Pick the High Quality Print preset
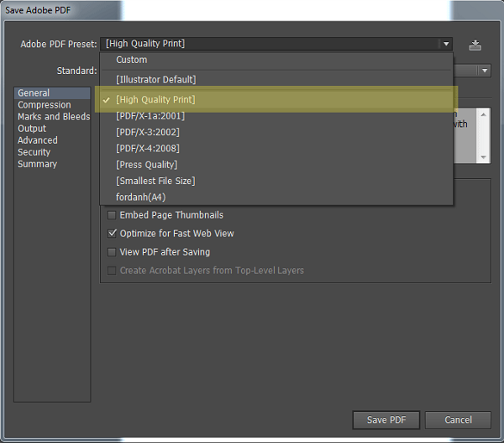This screenshot has height=443, width=504. pyautogui.click(x=156, y=100)
